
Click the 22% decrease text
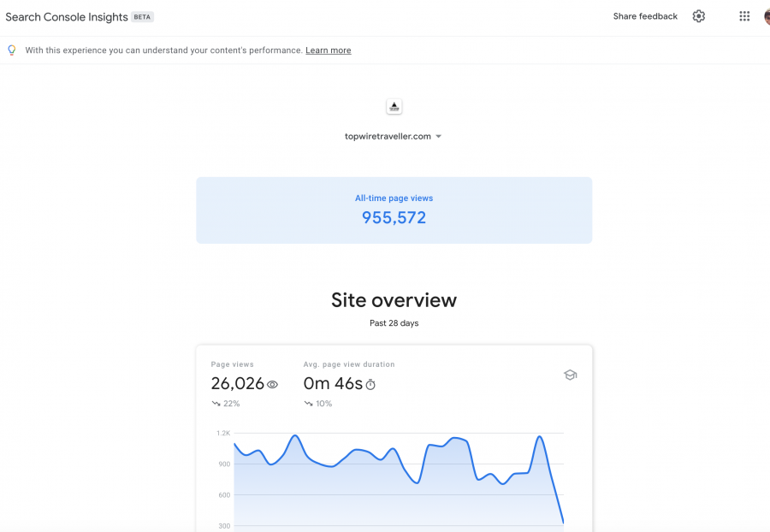(x=231, y=404)
